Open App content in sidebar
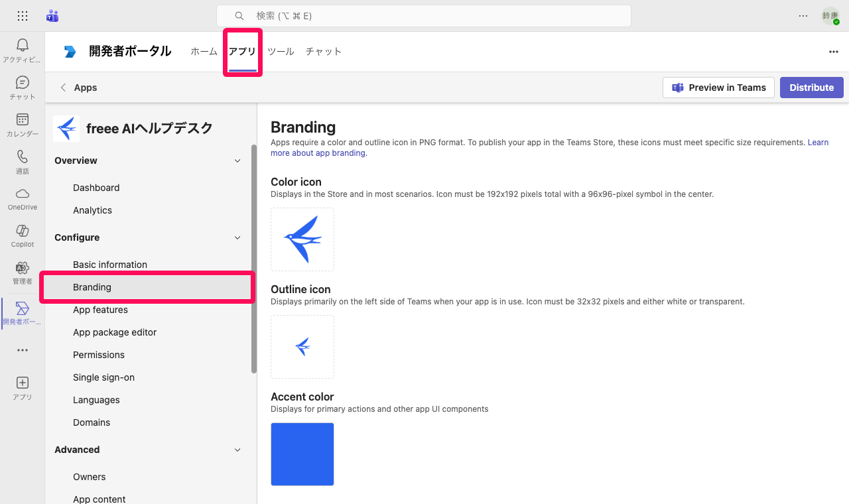The image size is (849, 504). 99,499
